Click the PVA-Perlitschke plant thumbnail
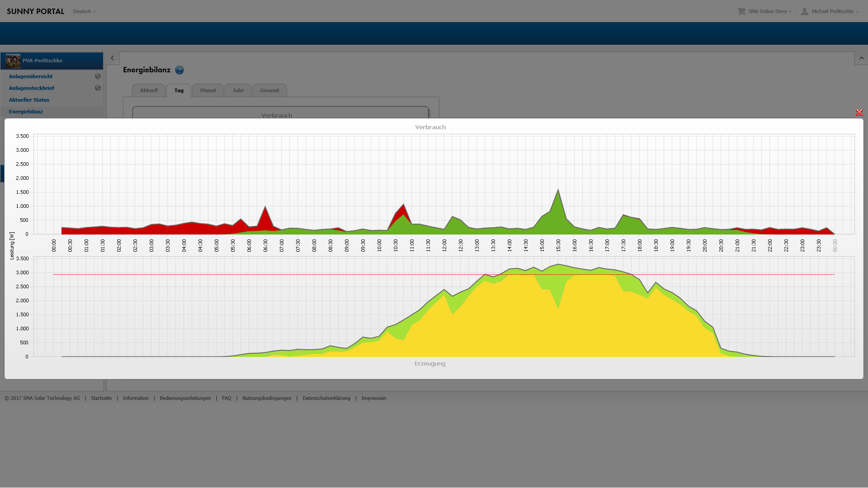This screenshot has width=868, height=488. click(x=13, y=61)
